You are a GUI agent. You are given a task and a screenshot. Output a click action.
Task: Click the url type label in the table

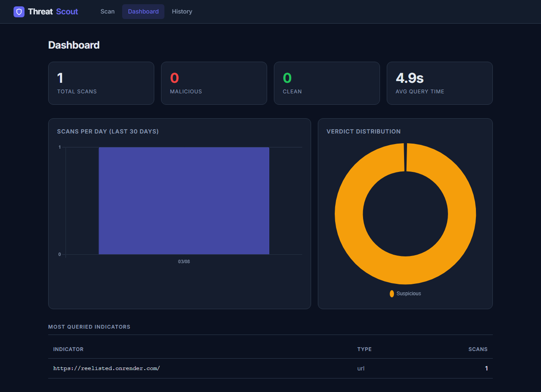(x=361, y=368)
